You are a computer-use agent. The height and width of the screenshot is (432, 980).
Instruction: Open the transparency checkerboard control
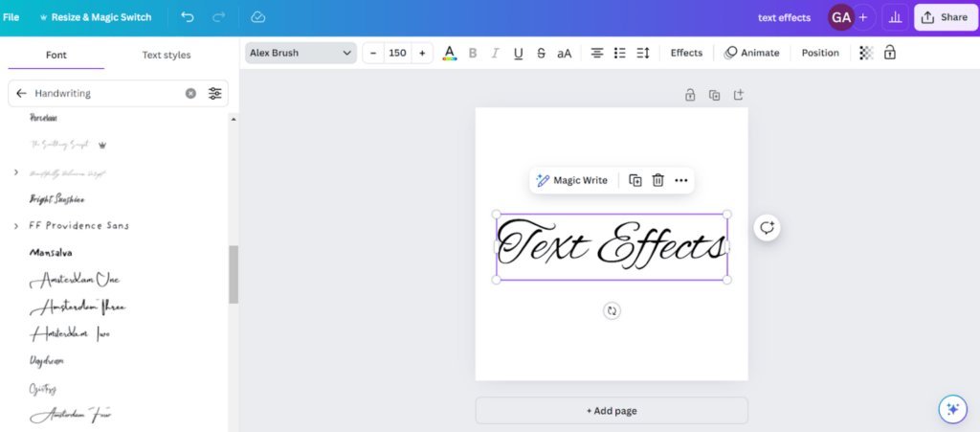click(x=866, y=53)
